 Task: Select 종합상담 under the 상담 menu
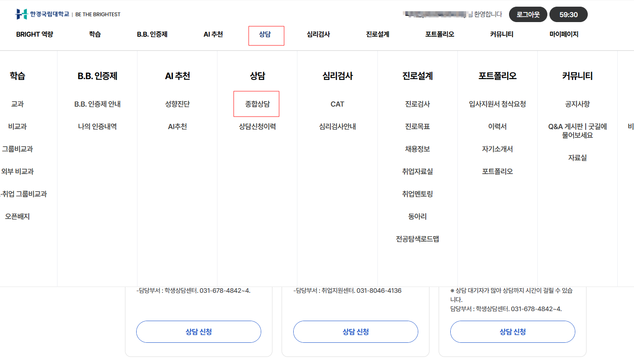tap(257, 104)
